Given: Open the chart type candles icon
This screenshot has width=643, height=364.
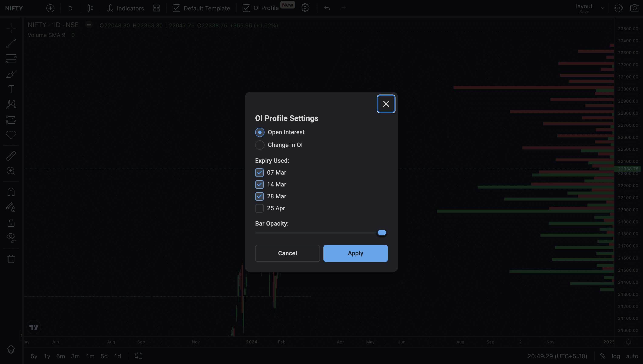Looking at the screenshot, I should click(90, 8).
